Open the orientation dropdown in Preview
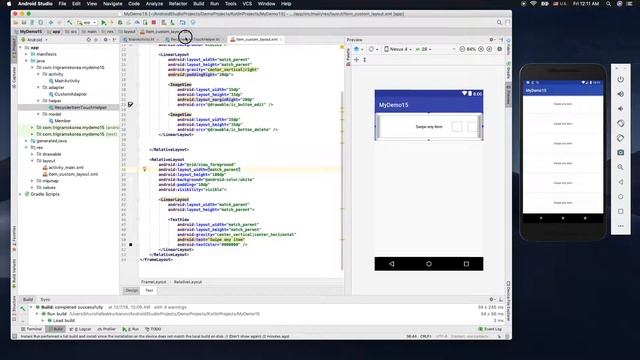Image resolution: width=640 pixels, height=360 pixels. coord(373,49)
